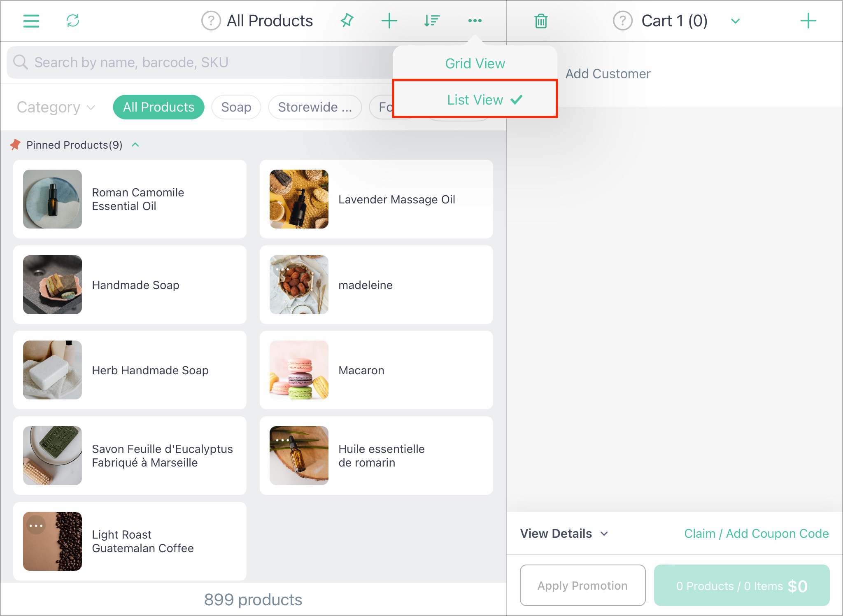Click Add Customer

[608, 74]
